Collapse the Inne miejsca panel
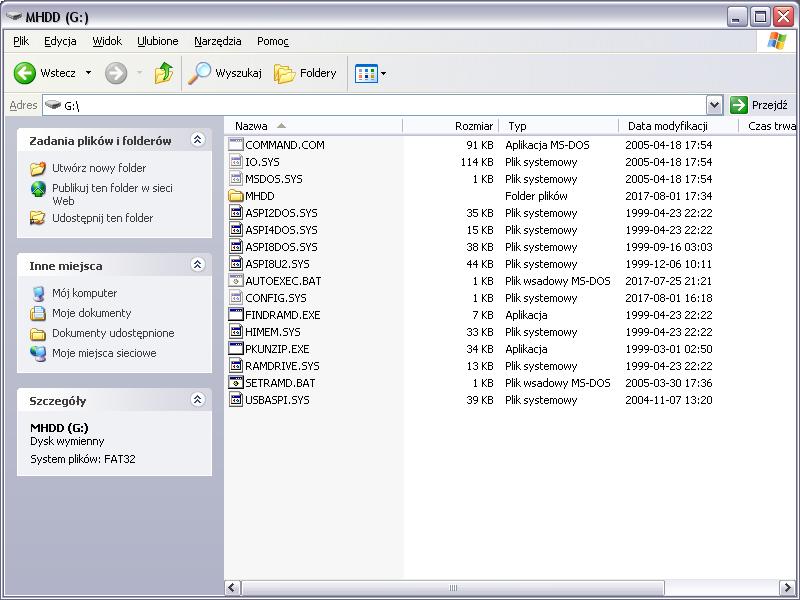 point(197,264)
